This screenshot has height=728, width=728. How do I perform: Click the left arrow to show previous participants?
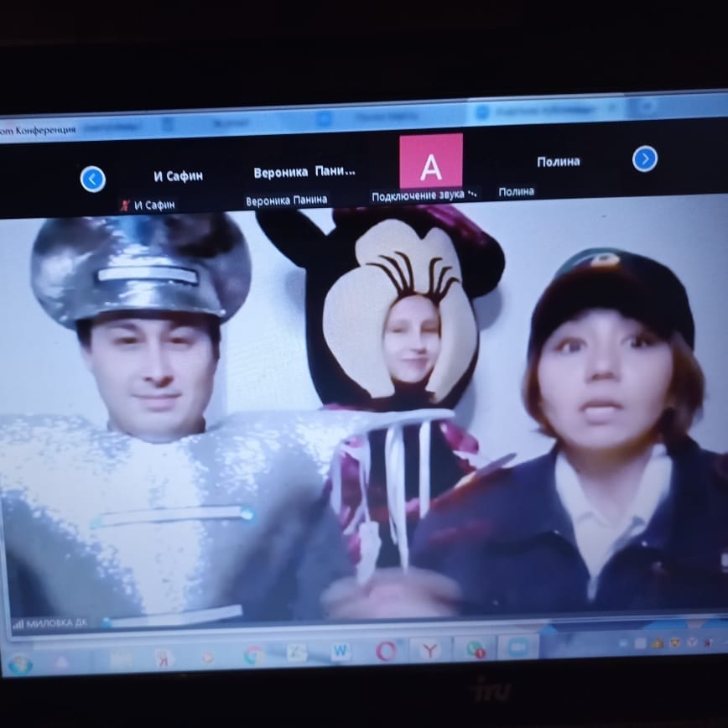[92, 179]
